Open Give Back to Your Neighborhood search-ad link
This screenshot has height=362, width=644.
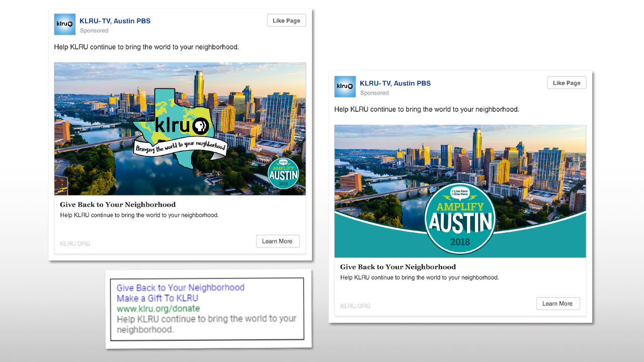[181, 288]
